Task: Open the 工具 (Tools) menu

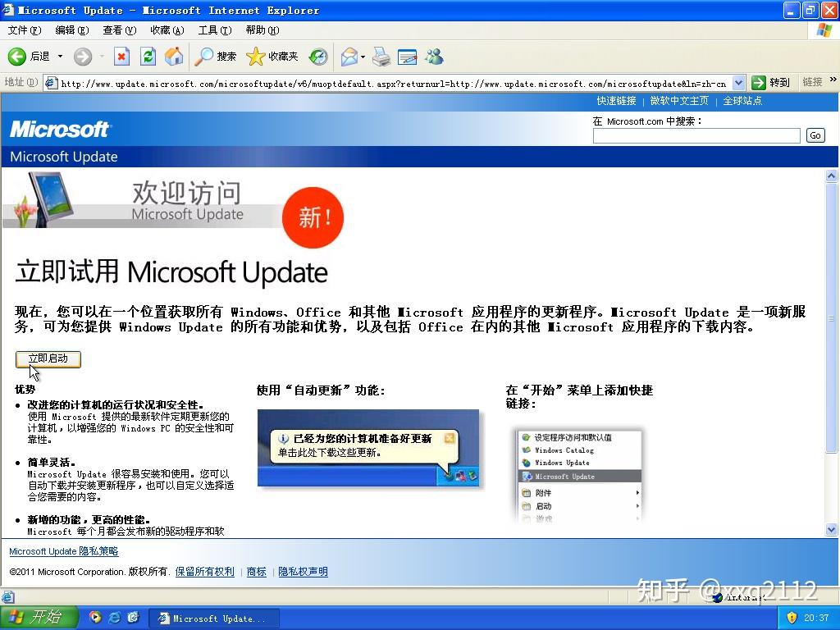Action: click(214, 30)
